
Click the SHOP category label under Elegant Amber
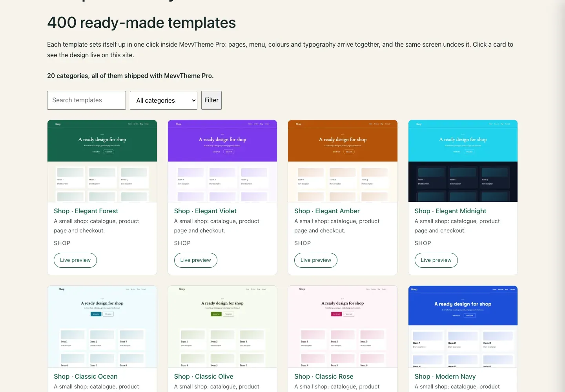pyautogui.click(x=303, y=243)
